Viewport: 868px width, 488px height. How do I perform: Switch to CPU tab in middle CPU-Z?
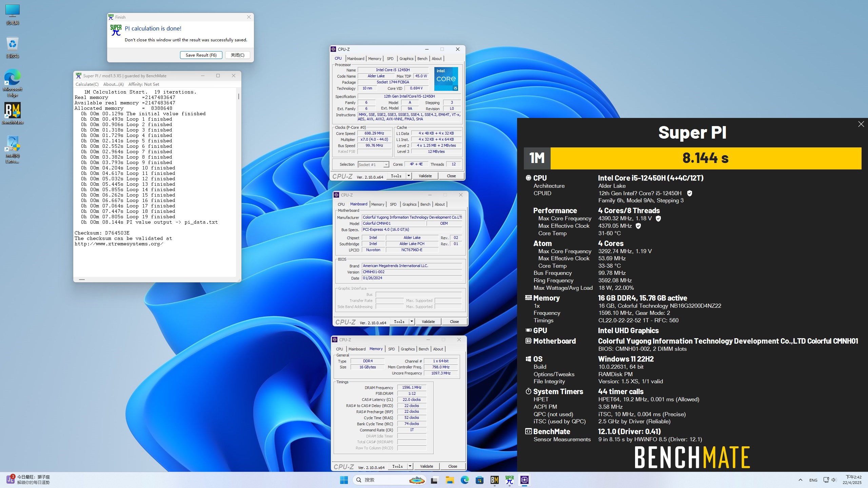tap(341, 204)
